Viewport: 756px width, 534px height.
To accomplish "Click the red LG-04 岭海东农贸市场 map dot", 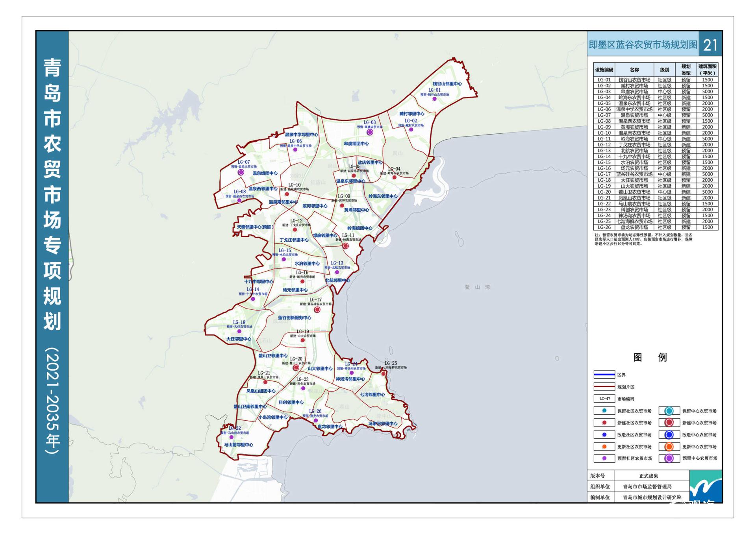I will pyautogui.click(x=394, y=177).
